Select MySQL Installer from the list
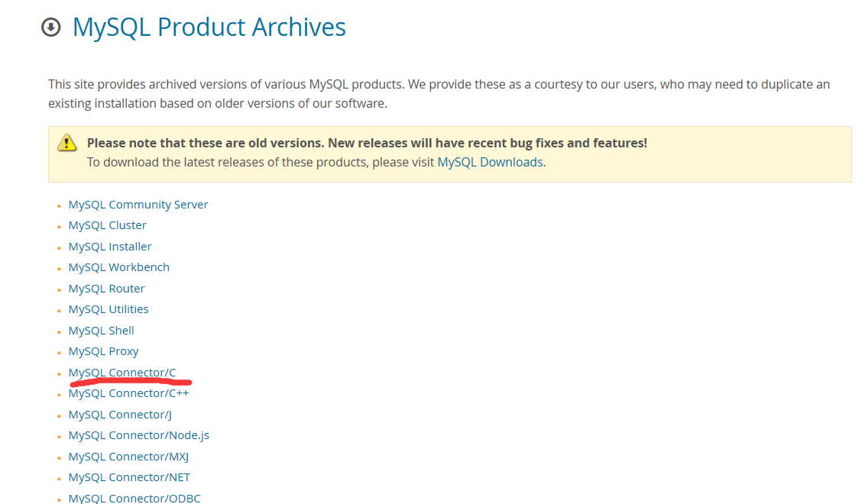The width and height of the screenshot is (868, 504). coord(109,246)
